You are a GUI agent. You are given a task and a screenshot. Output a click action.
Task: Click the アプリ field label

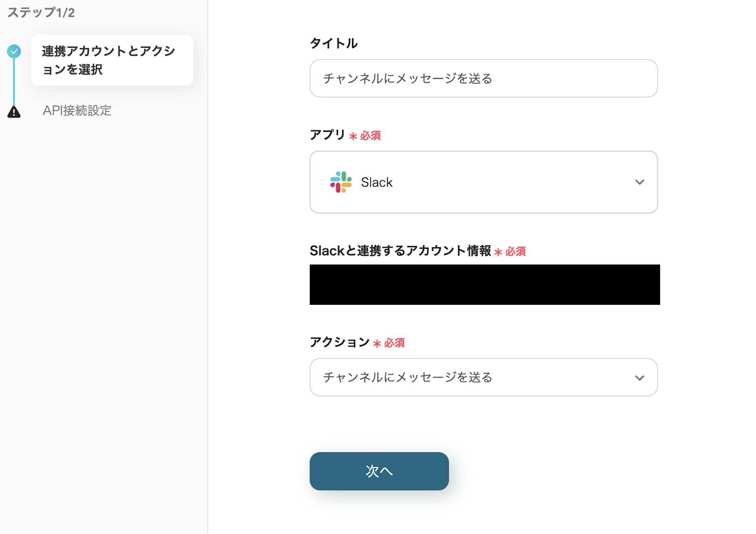[x=327, y=135]
